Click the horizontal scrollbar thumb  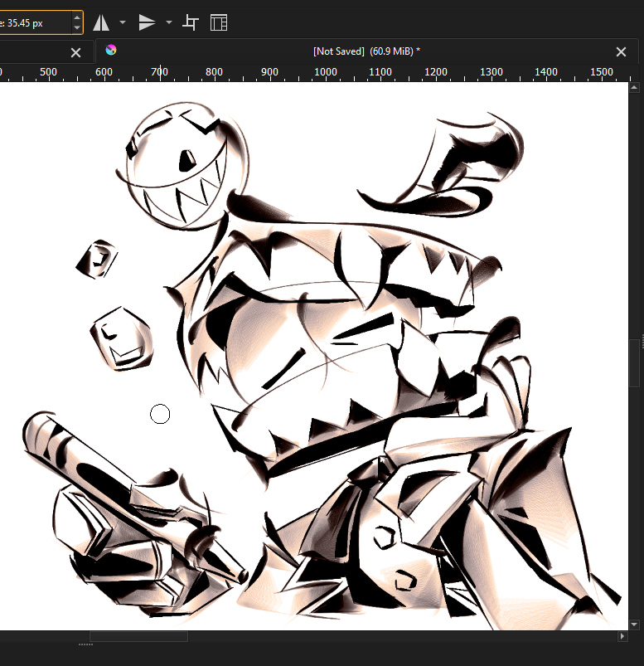pos(138,636)
